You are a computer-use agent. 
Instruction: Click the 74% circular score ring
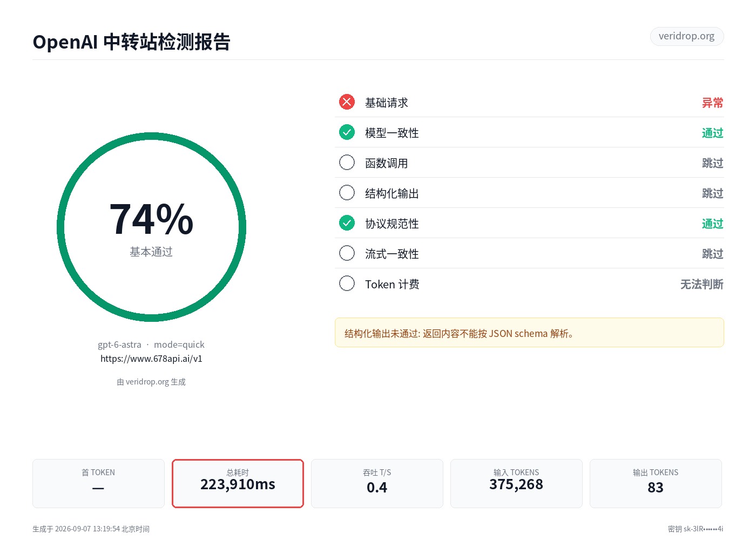tap(151, 227)
